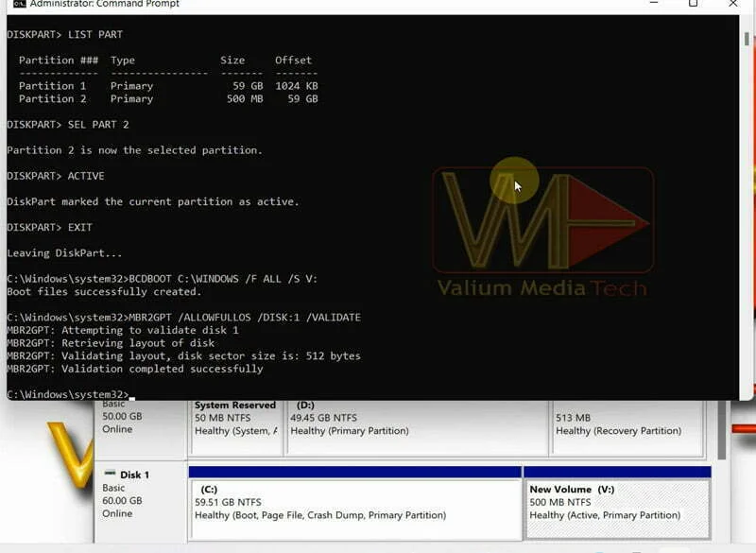Click the 'Basic' label under Disk 1

point(113,488)
